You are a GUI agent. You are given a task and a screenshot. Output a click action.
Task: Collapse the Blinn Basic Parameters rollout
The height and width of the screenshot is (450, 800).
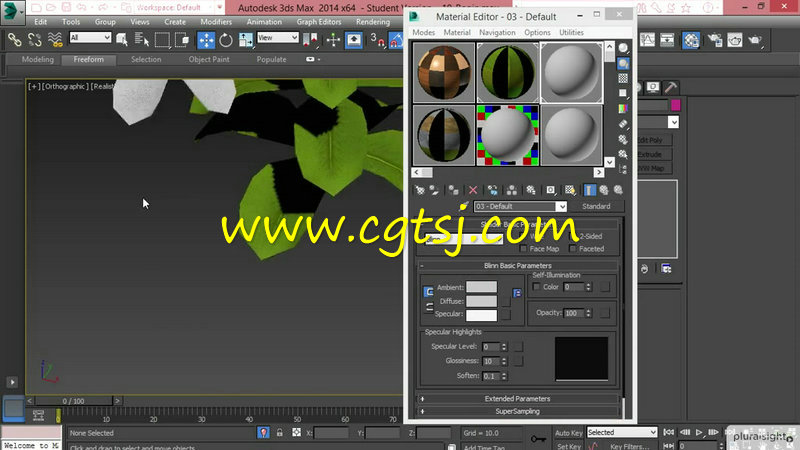(x=517, y=265)
